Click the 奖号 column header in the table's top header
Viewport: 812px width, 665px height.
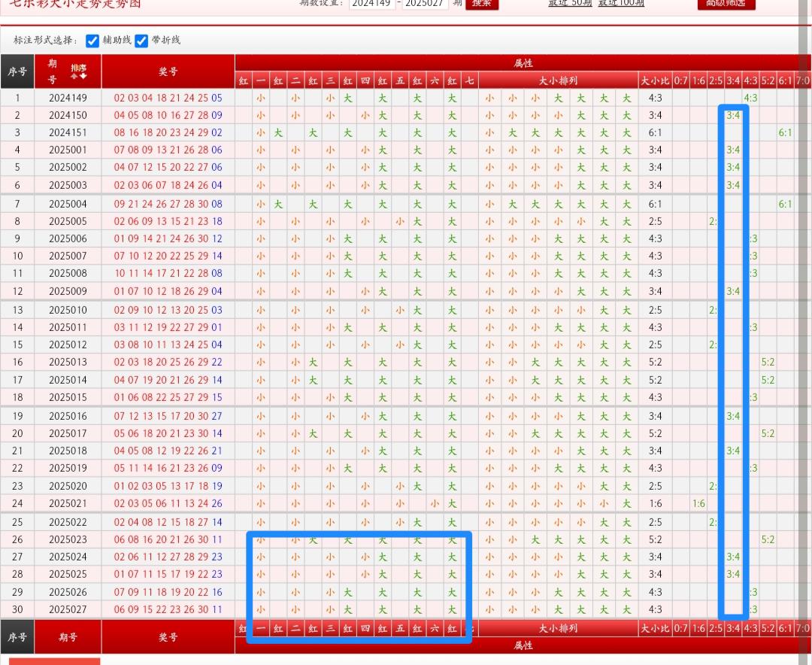168,71
